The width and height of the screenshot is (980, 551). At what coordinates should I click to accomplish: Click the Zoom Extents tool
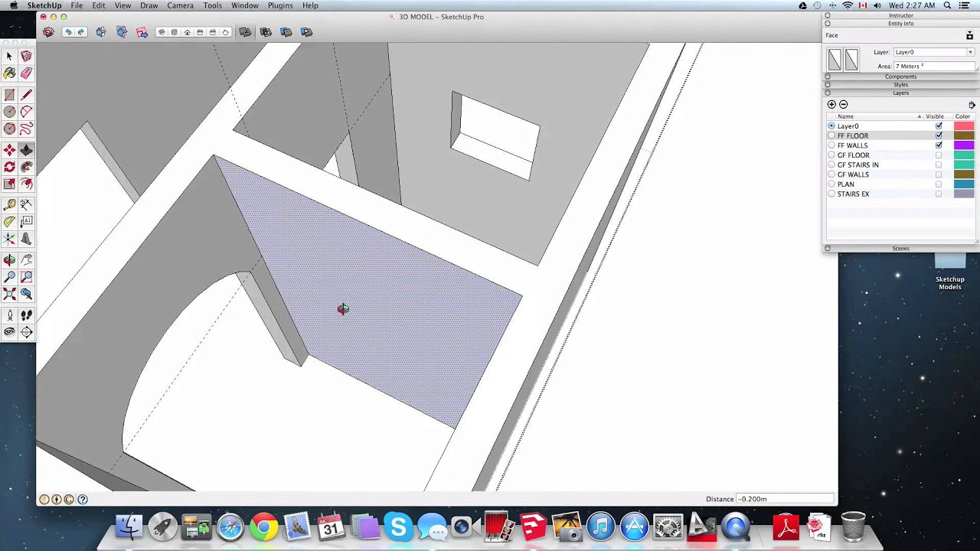click(x=9, y=294)
